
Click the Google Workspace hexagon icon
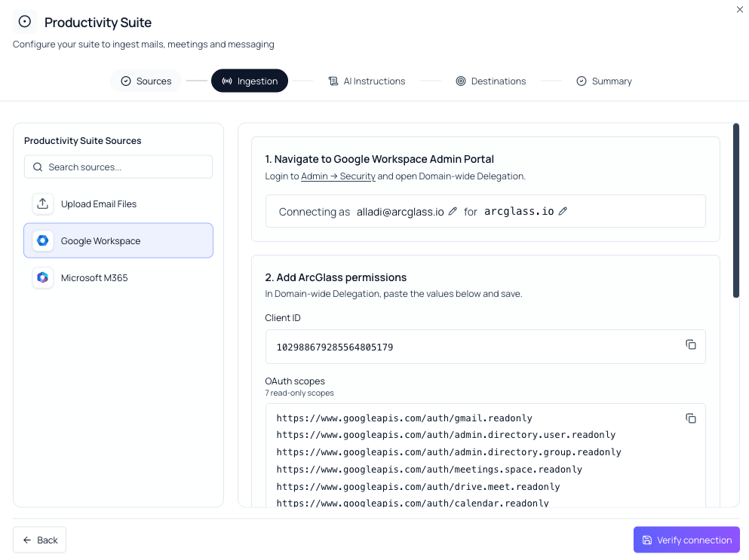pyautogui.click(x=42, y=240)
